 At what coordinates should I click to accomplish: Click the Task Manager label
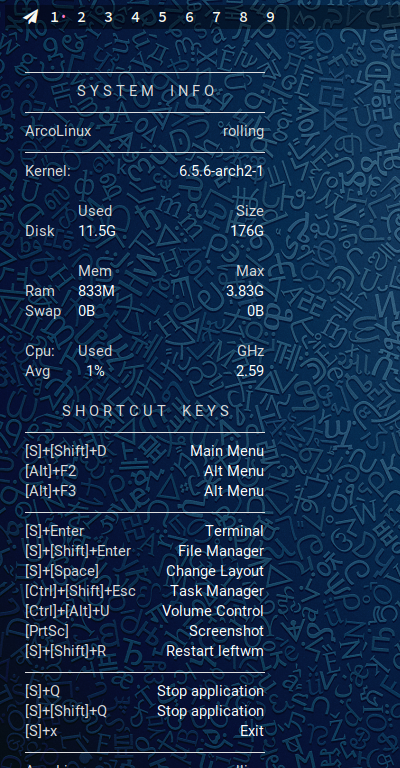(x=217, y=591)
